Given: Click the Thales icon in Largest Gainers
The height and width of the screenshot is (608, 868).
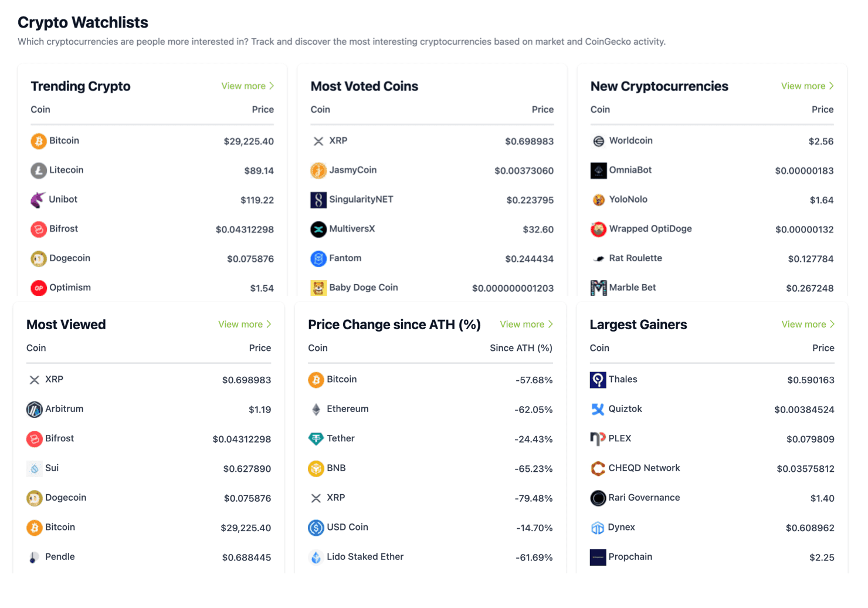Looking at the screenshot, I should [x=598, y=380].
